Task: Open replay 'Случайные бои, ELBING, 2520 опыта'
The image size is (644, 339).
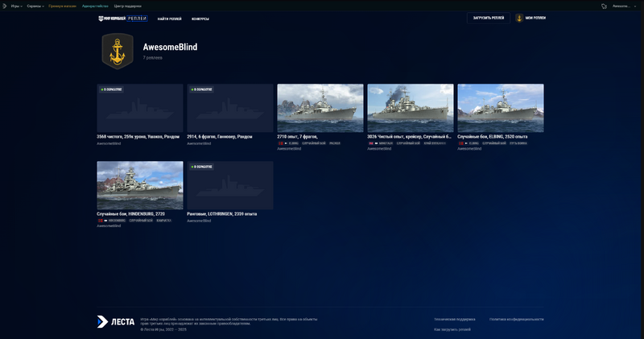Action: (493, 136)
